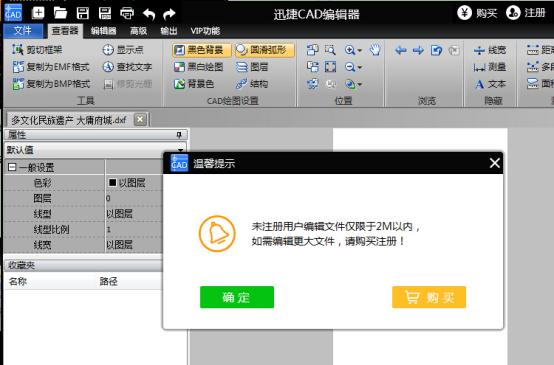The height and width of the screenshot is (365, 554).
Task: Open a file with the folder icon
Action: click(x=60, y=13)
